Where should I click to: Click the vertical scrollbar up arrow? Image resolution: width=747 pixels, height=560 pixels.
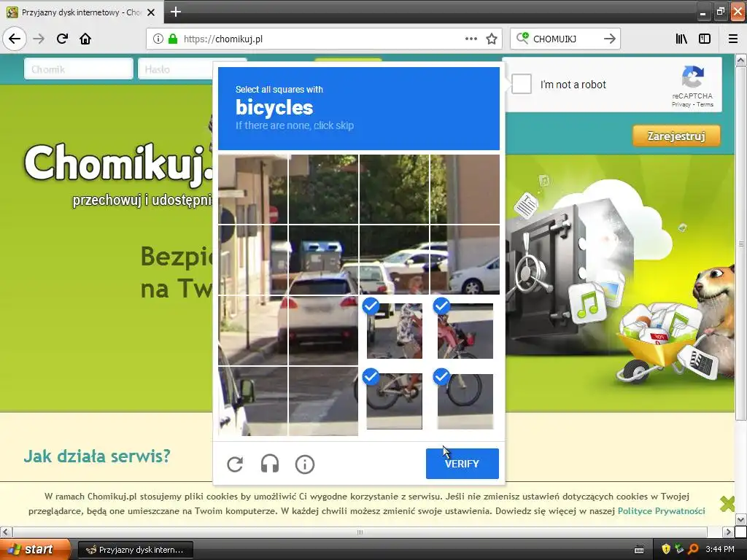[740, 60]
